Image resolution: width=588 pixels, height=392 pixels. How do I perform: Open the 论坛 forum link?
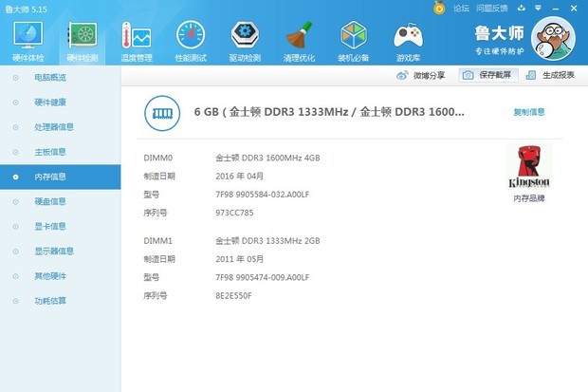461,8
